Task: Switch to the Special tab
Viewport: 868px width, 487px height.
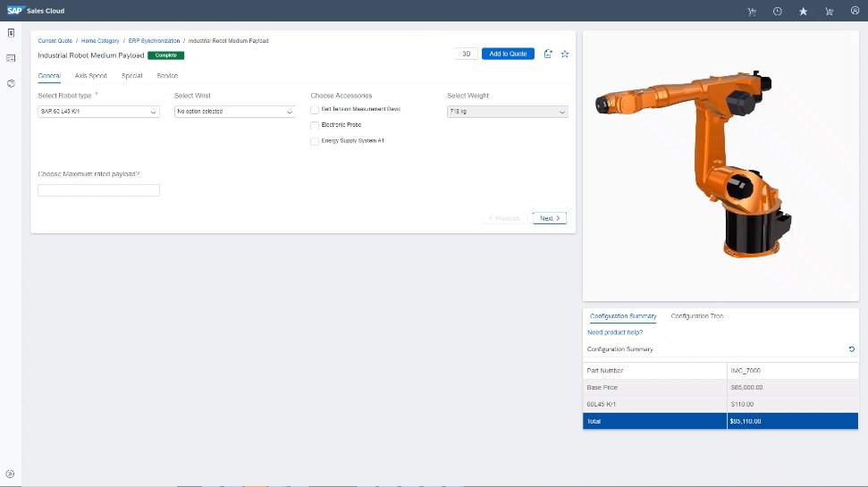Action: pos(131,76)
